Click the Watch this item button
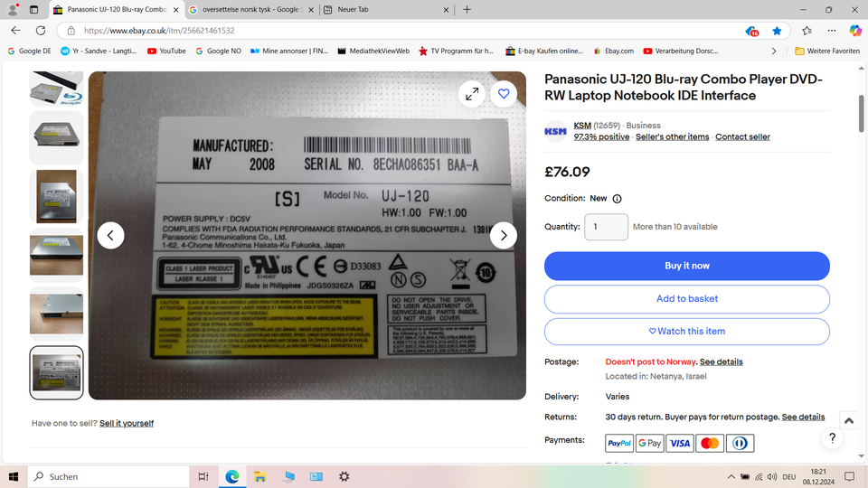This screenshot has height=488, width=868. [x=686, y=332]
